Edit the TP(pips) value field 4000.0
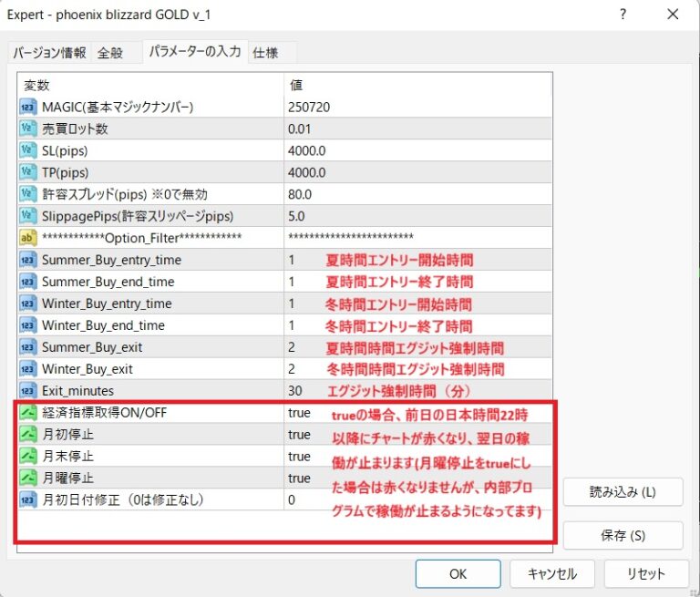The image size is (700, 597). 415,172
